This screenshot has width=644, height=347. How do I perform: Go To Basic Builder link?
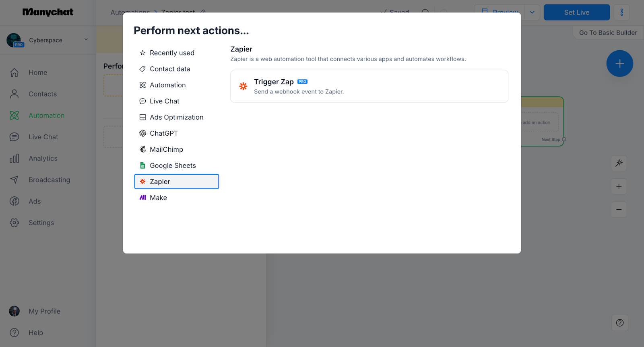(x=608, y=33)
